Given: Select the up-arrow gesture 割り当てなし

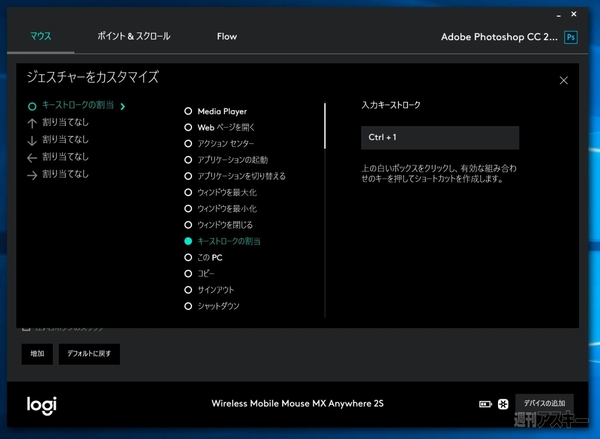Looking at the screenshot, I should tap(58, 122).
